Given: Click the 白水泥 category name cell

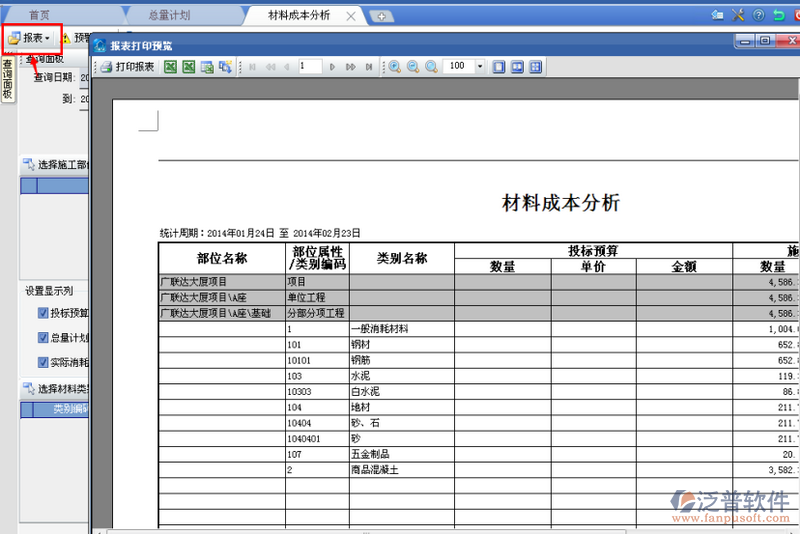Looking at the screenshot, I should point(402,392).
